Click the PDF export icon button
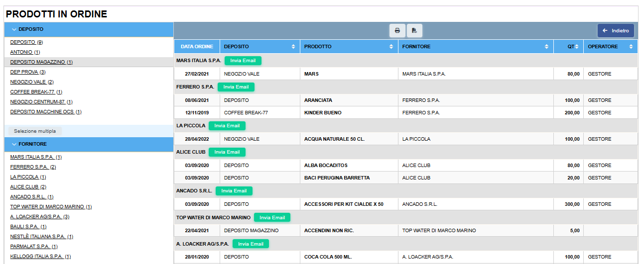644x264 pixels. click(x=414, y=31)
